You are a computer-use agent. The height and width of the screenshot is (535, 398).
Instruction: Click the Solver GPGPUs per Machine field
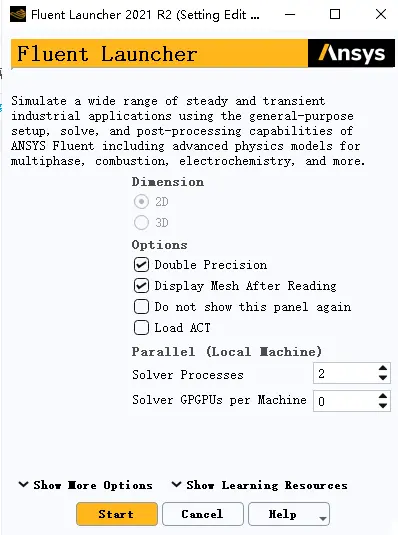pyautogui.click(x=345, y=401)
